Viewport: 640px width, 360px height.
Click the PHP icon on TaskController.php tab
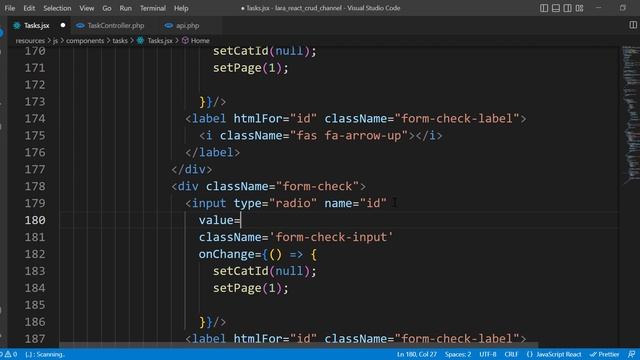80,25
